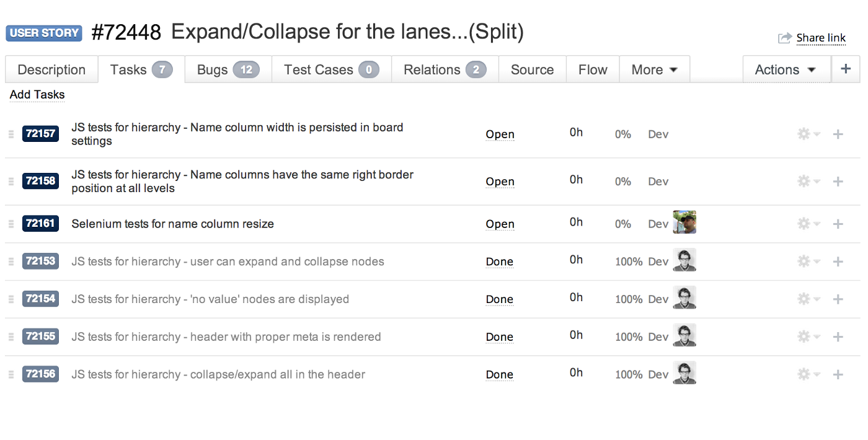The height and width of the screenshot is (440, 868).
Task: Click the 0h effort value for task 72157
Action: (x=576, y=132)
